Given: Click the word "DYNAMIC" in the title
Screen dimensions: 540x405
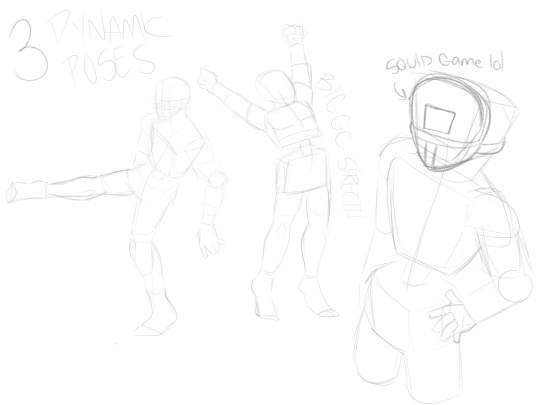Looking at the screenshot, I should (x=108, y=27).
